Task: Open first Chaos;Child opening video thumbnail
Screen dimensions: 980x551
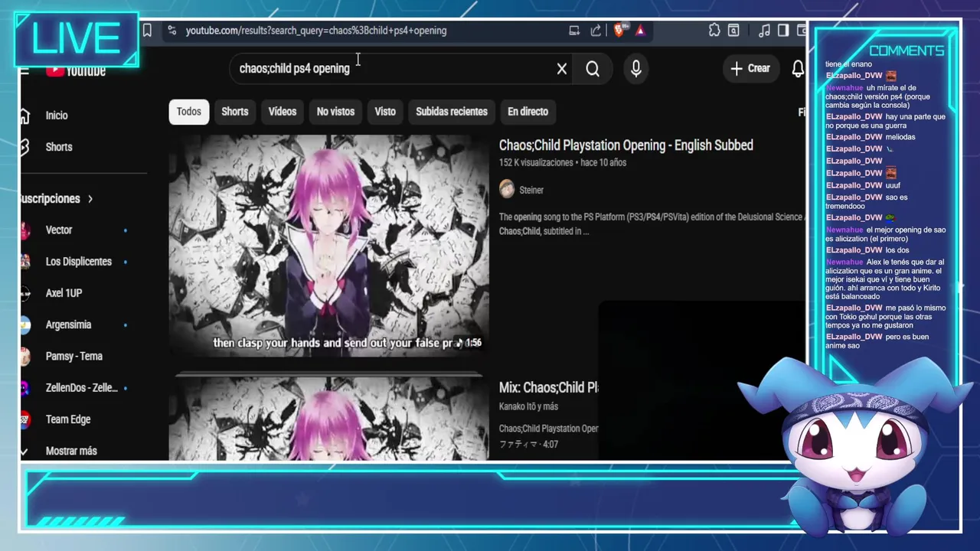Action: click(x=328, y=246)
